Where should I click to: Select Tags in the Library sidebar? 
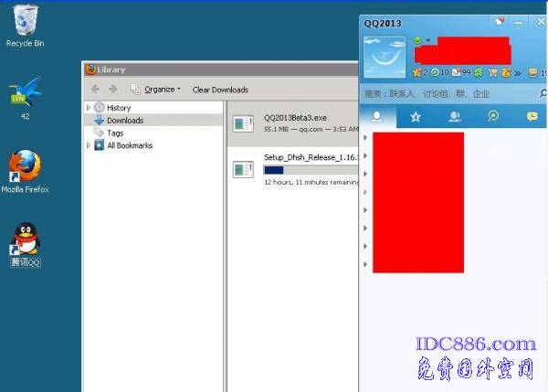[x=115, y=132]
